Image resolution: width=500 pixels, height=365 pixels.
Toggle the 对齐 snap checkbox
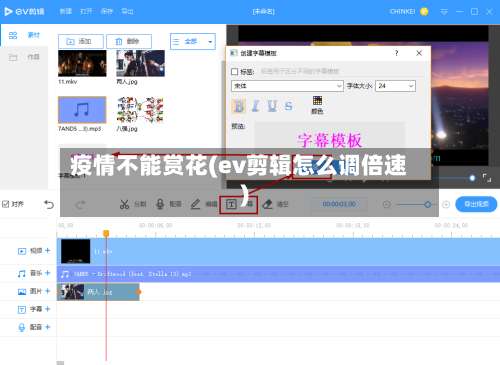pos(5,204)
